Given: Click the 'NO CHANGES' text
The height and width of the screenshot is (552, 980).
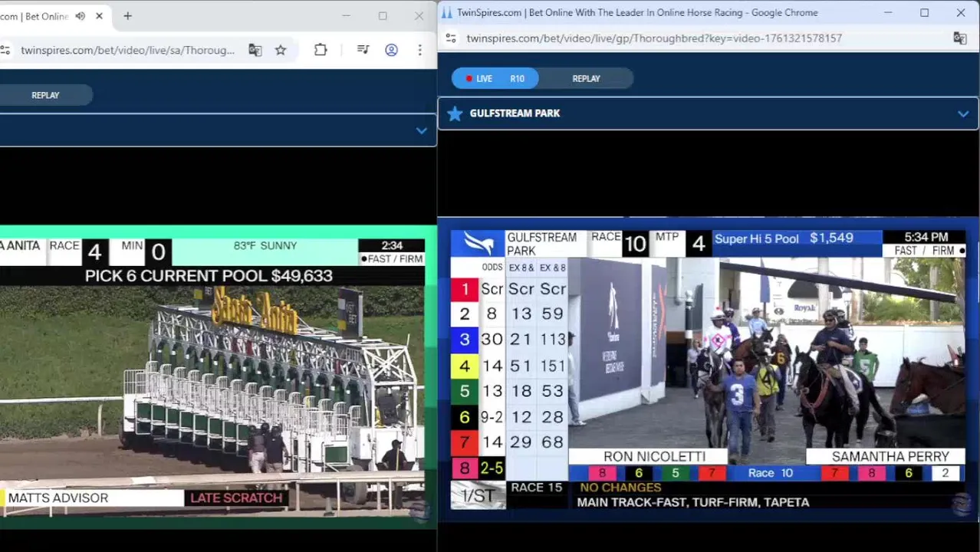Looking at the screenshot, I should tap(620, 488).
